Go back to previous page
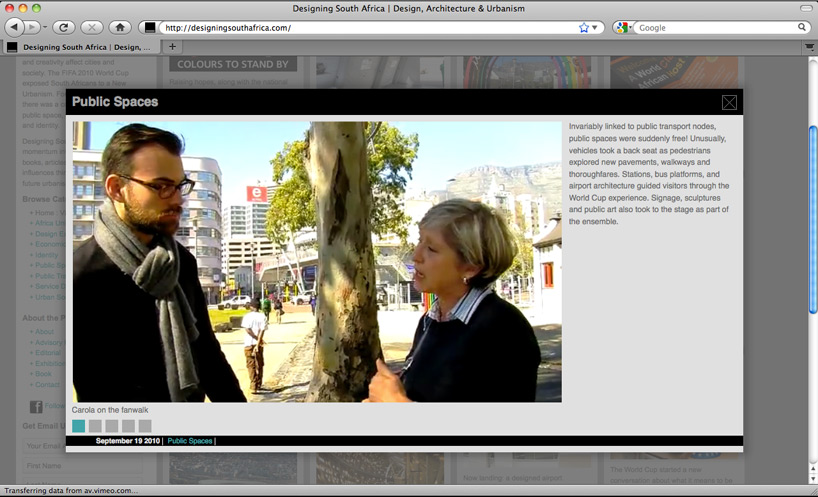 [x=17, y=27]
